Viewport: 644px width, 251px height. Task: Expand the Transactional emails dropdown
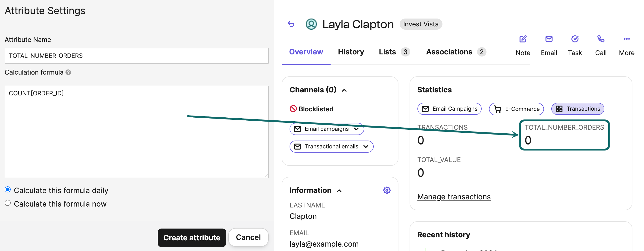tap(331, 147)
